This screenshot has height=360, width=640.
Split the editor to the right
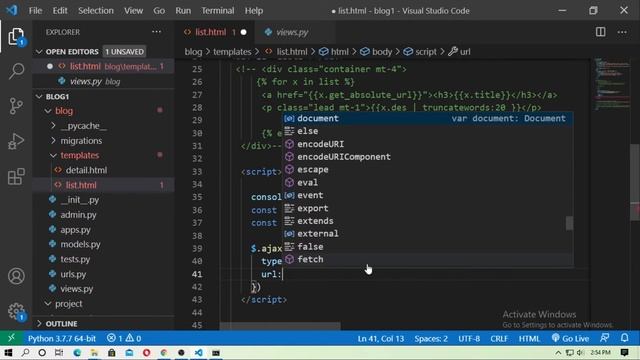pos(600,32)
